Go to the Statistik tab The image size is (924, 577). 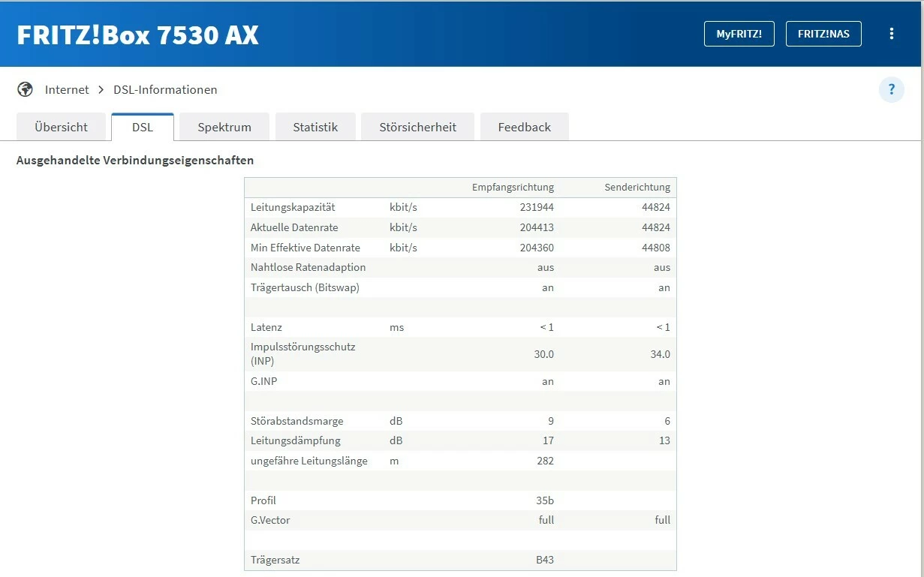coord(315,128)
